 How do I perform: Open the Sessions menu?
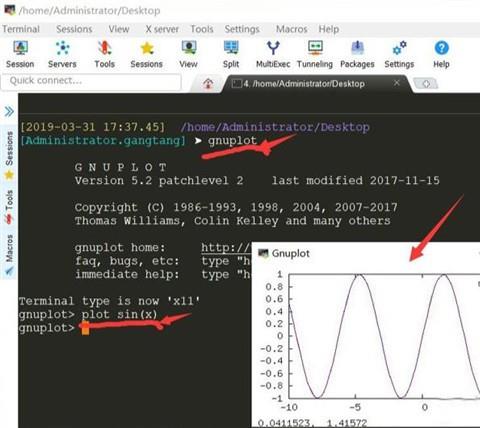click(x=74, y=29)
